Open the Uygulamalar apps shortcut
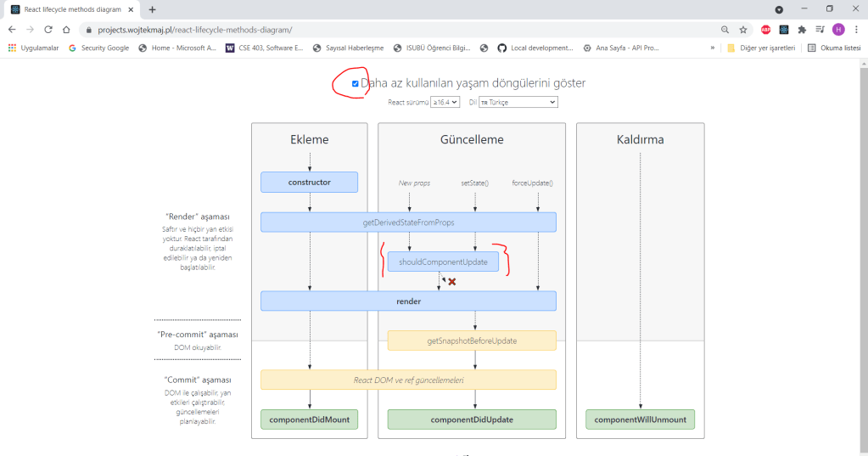This screenshot has height=456, width=868. point(34,48)
